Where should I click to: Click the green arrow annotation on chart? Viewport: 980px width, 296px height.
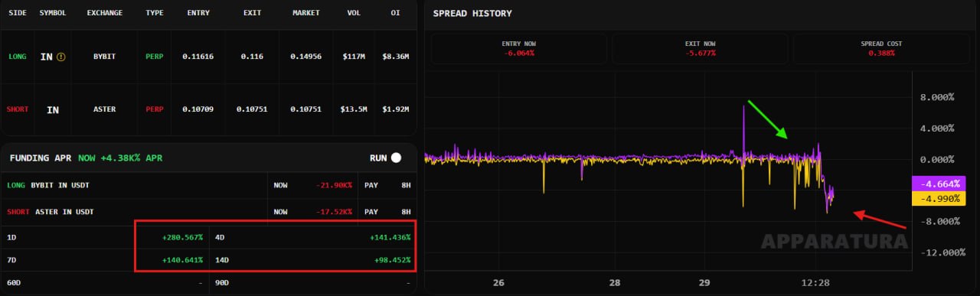click(768, 119)
